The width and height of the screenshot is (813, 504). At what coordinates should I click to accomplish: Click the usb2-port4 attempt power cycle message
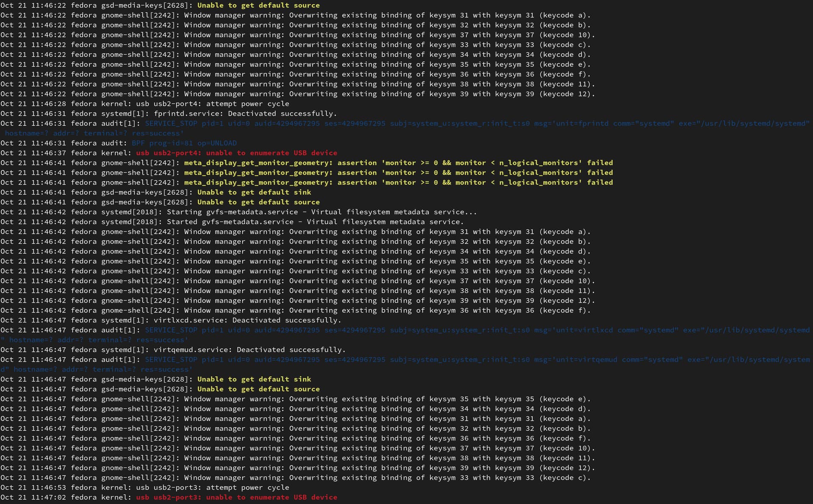tap(213, 104)
